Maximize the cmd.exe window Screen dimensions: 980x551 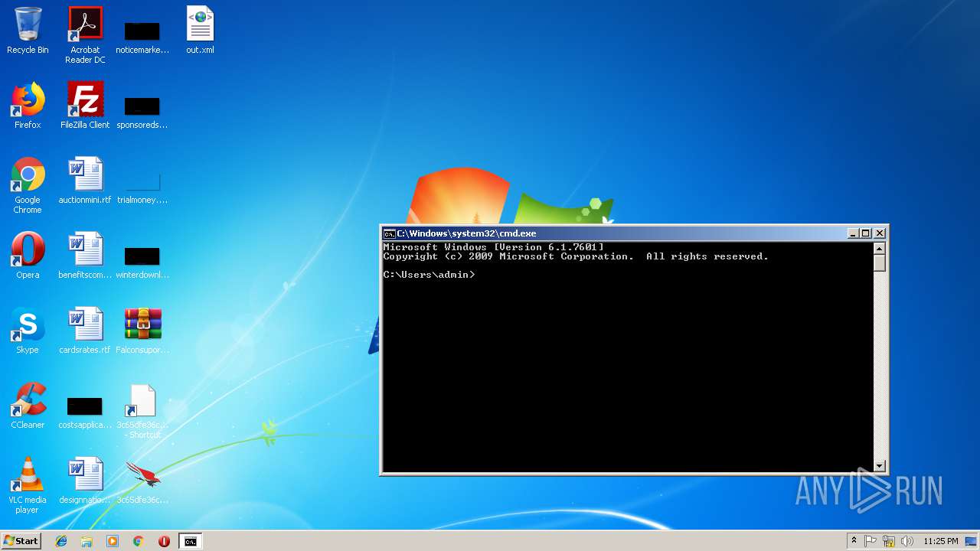point(866,233)
